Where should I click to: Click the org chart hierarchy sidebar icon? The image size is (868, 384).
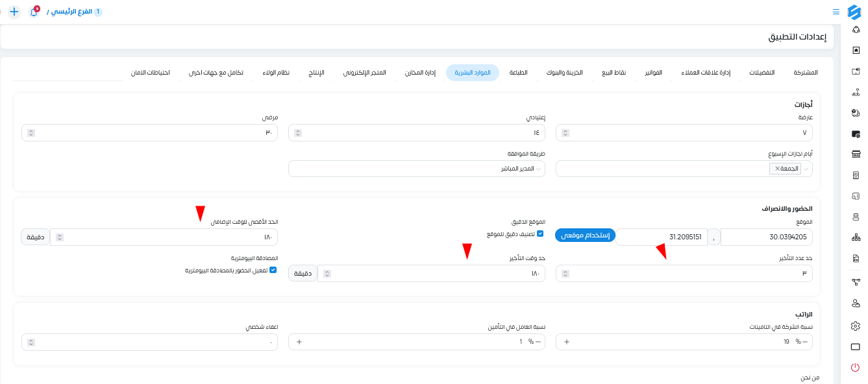(x=855, y=237)
